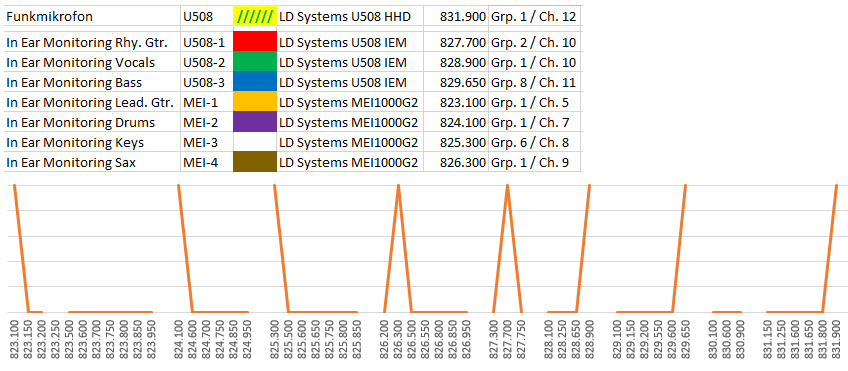This screenshot has height=371, width=848.
Task: Select the In Ear Monitoring Drums cell
Action: point(92,122)
